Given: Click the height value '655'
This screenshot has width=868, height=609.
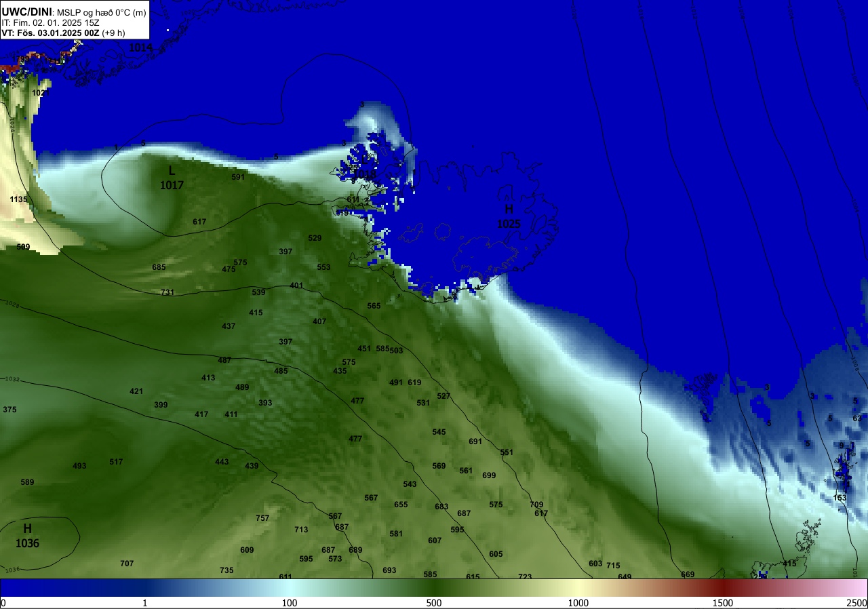Looking at the screenshot, I should point(401,505).
